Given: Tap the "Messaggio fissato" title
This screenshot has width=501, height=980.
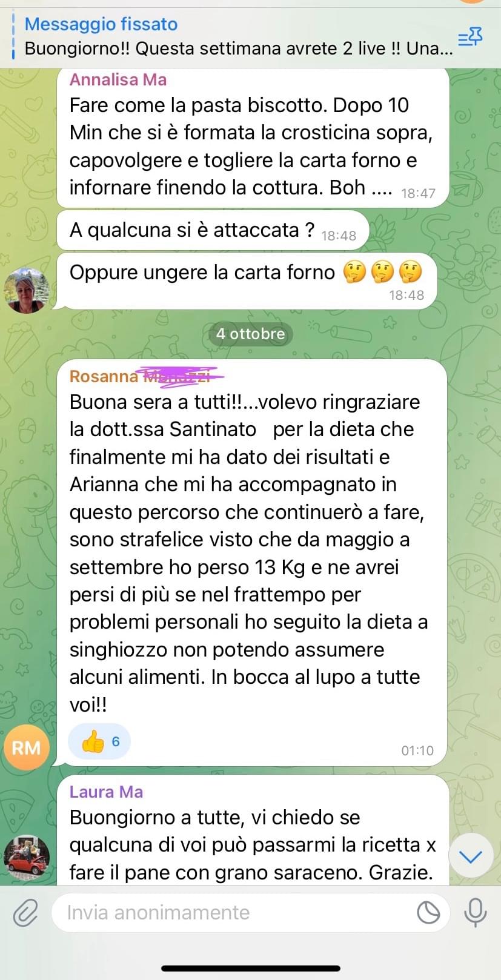Looking at the screenshot, I should 101,24.
